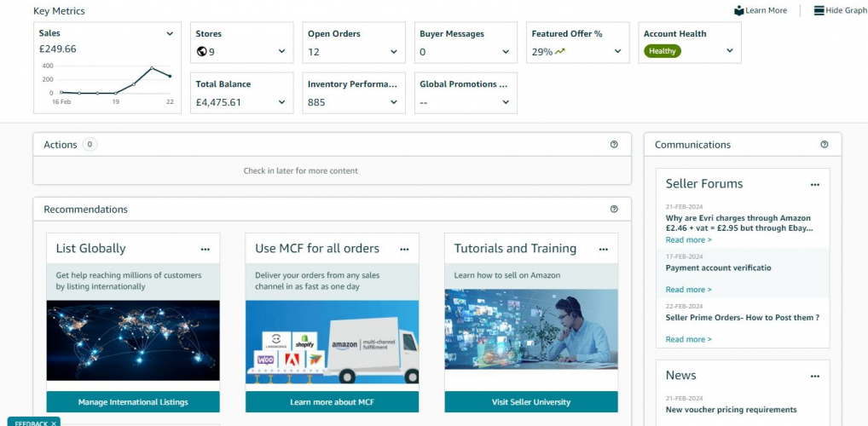Screen dimensions: 868x426
Task: Click Visit Seller University button
Action: point(531,401)
